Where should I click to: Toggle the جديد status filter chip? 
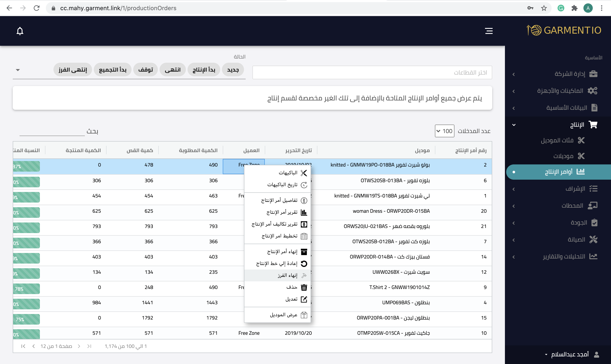click(233, 70)
